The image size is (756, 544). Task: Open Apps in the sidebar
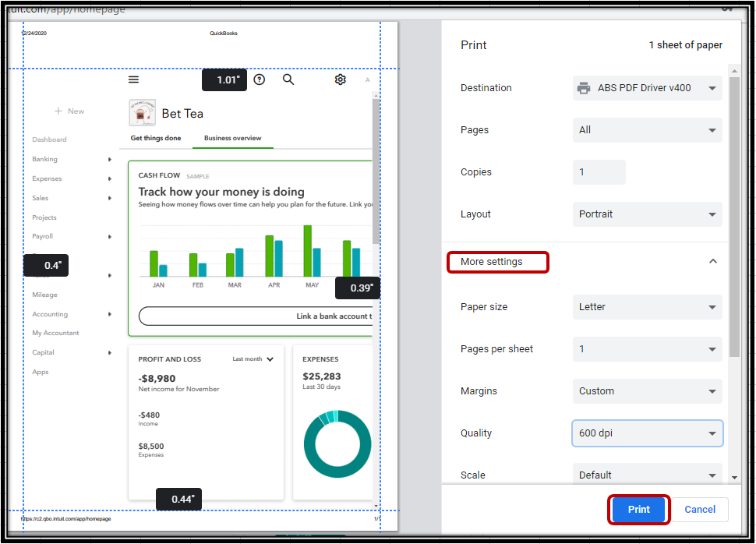click(x=41, y=372)
